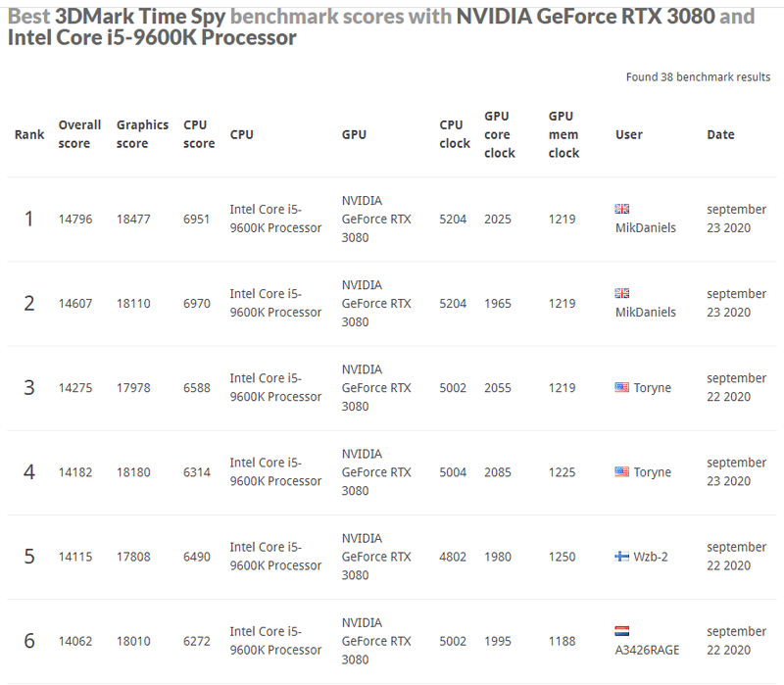The height and width of the screenshot is (685, 784).
Task: Click the Finland flag next to Wzb-2
Action: coord(621,556)
